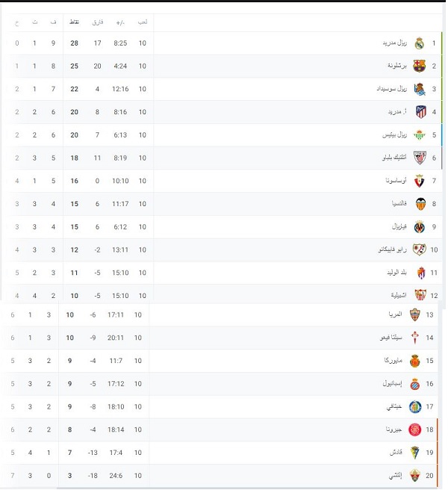This screenshot has height=502, width=448.
Task: Click the Villarreal yellow crest
Action: (x=420, y=226)
